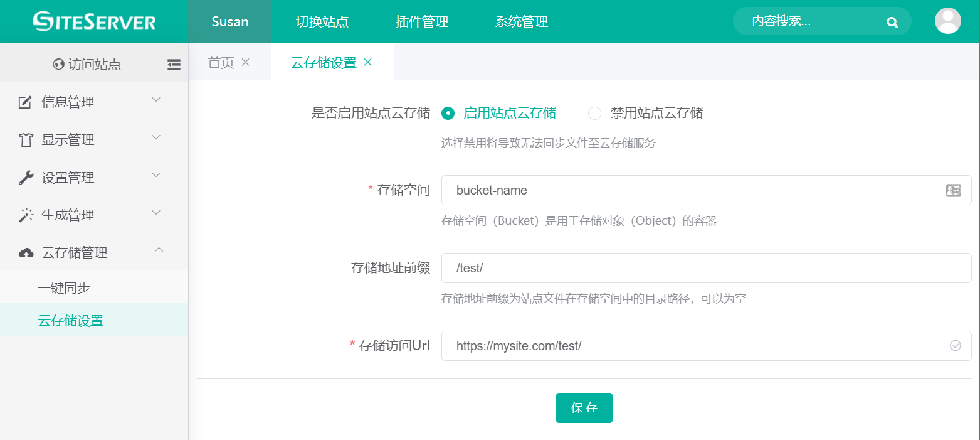The height and width of the screenshot is (440, 980).
Task: Click the contact card icon in bucket field
Action: 953,191
